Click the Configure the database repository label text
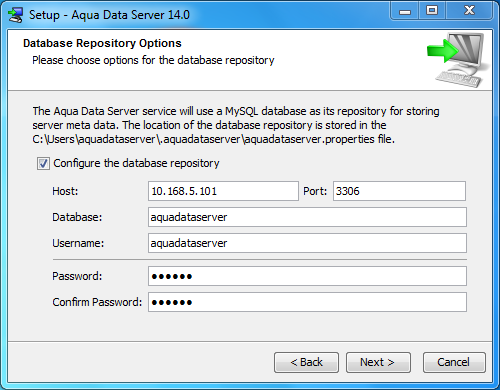500x390 pixels. pyautogui.click(x=136, y=163)
